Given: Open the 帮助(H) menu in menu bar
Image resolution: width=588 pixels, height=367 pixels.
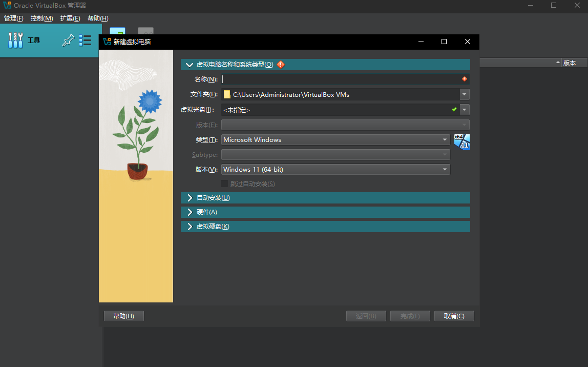Looking at the screenshot, I should (x=98, y=18).
